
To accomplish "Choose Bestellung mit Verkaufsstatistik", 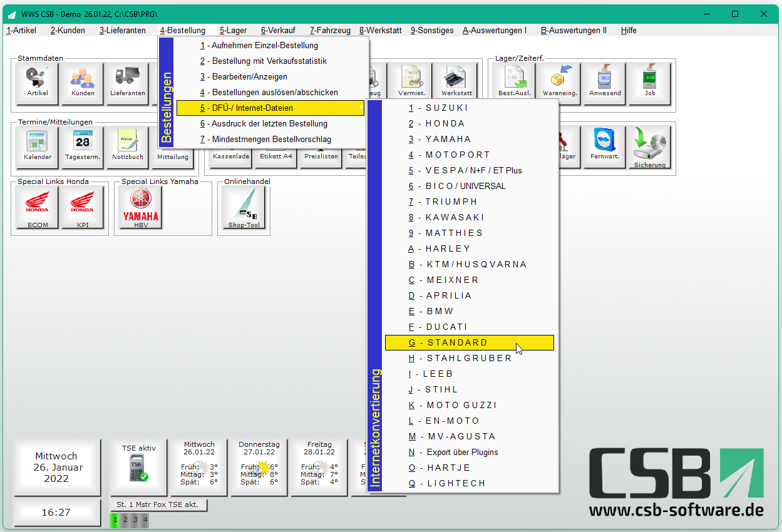I will 270,61.
